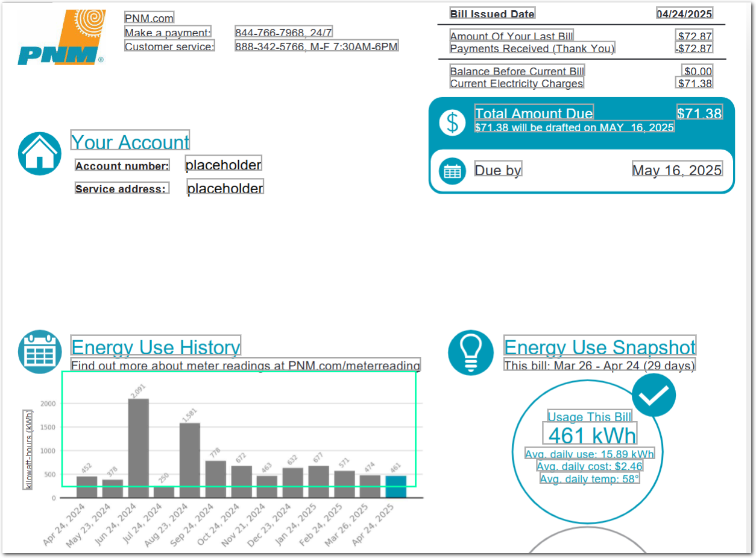756x558 pixels.
Task: Click the blue Apr 24, 2025 bar
Action: pos(396,487)
